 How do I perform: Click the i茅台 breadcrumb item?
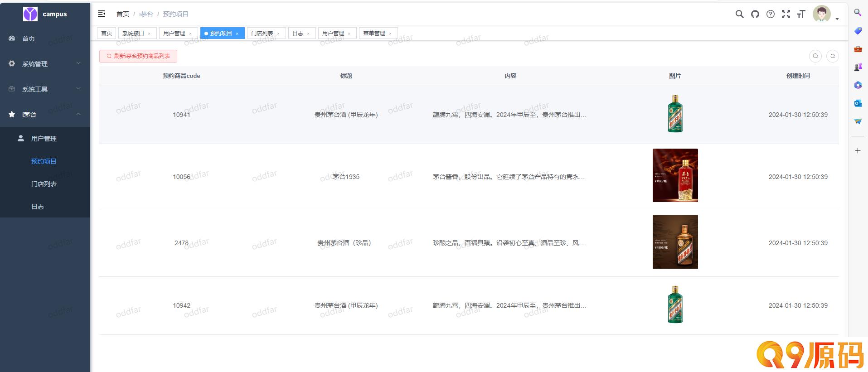[x=146, y=14]
